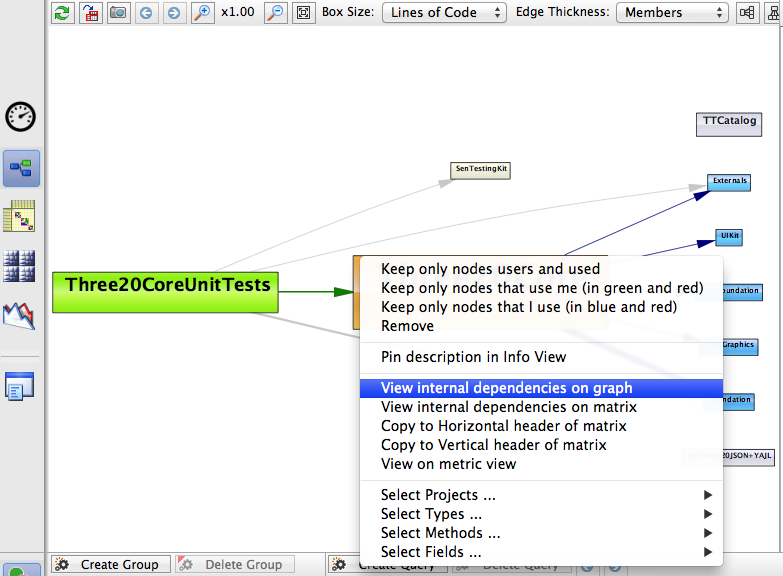Select the UIKit node

point(729,237)
